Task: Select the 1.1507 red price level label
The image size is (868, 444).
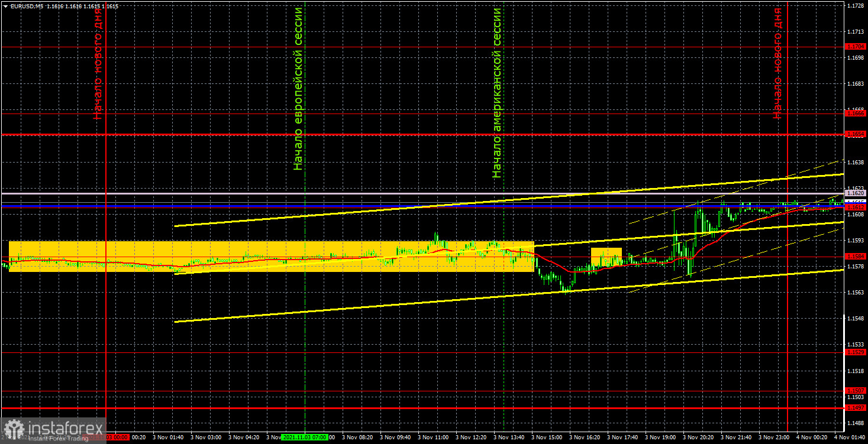Action: 856,390
